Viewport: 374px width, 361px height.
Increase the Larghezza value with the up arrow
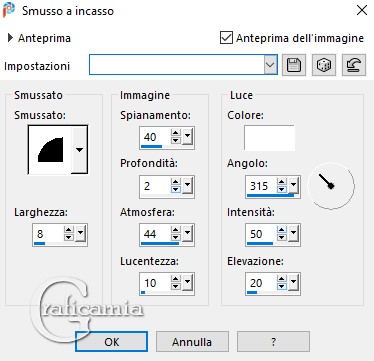68,230
